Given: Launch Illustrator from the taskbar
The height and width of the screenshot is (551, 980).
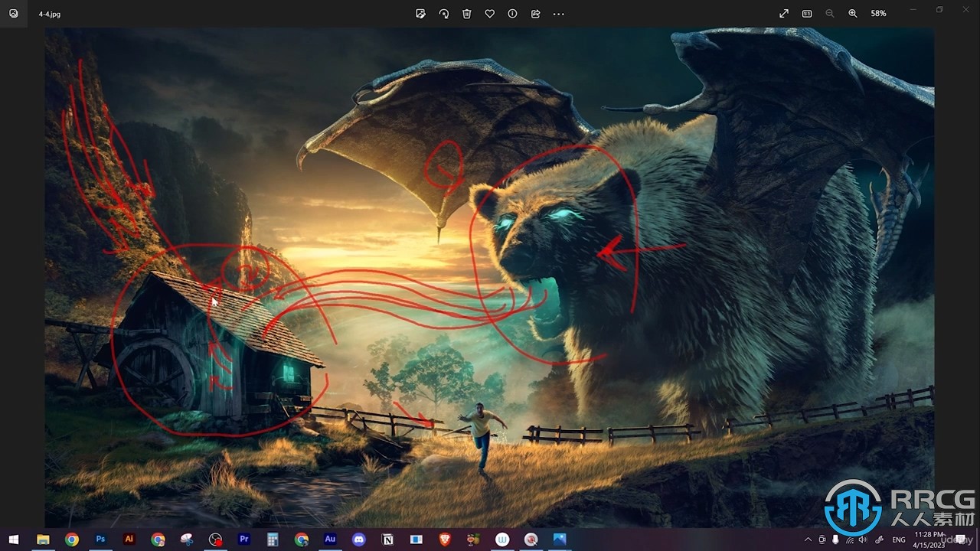Looking at the screenshot, I should 129,540.
